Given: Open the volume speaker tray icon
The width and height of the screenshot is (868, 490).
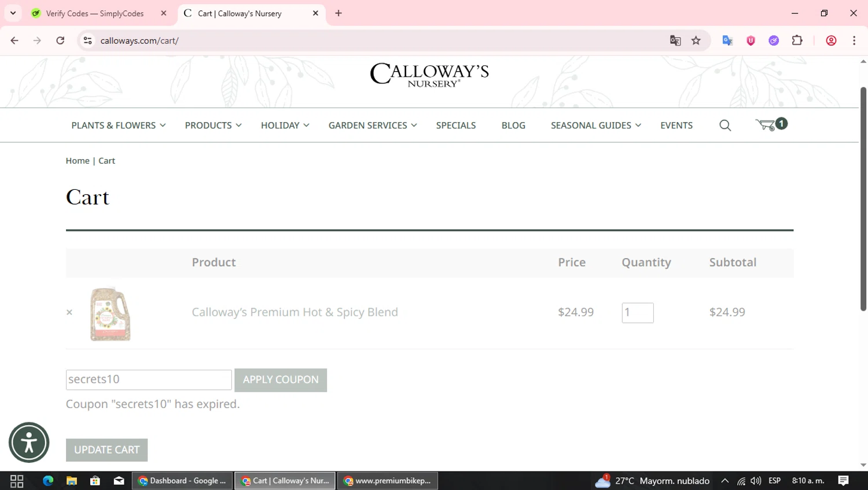Looking at the screenshot, I should [756, 481].
